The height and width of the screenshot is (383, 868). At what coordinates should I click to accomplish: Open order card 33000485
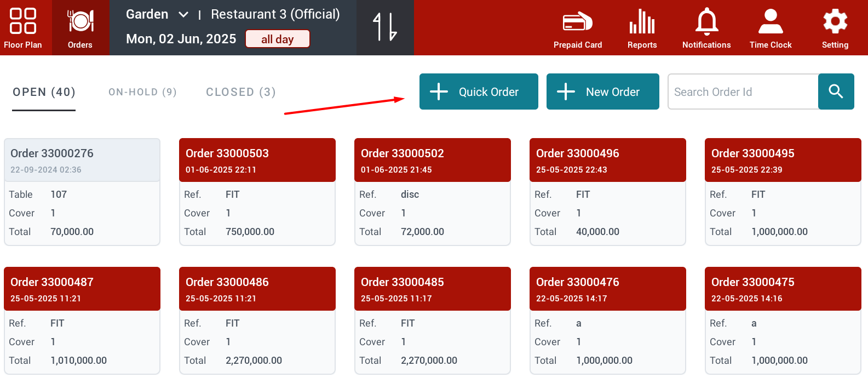[433, 321]
